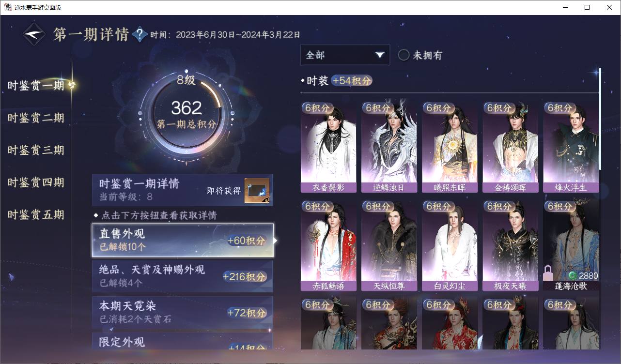Click the outfit list vertical scrollbar
This screenshot has width=621, height=364.
coord(600,119)
